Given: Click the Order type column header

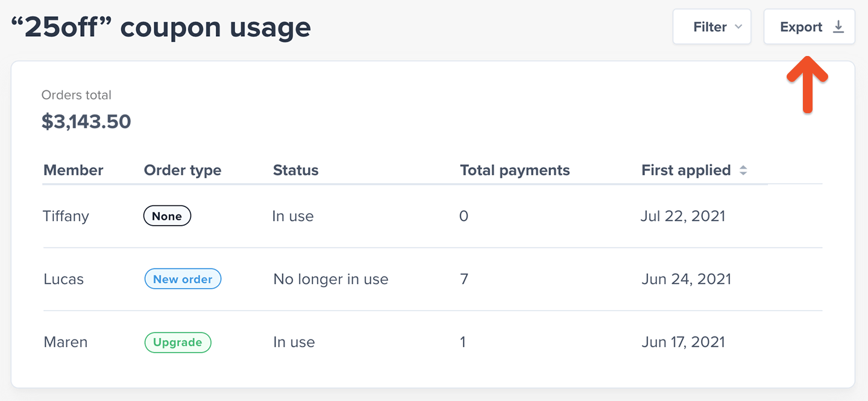Looking at the screenshot, I should (183, 170).
